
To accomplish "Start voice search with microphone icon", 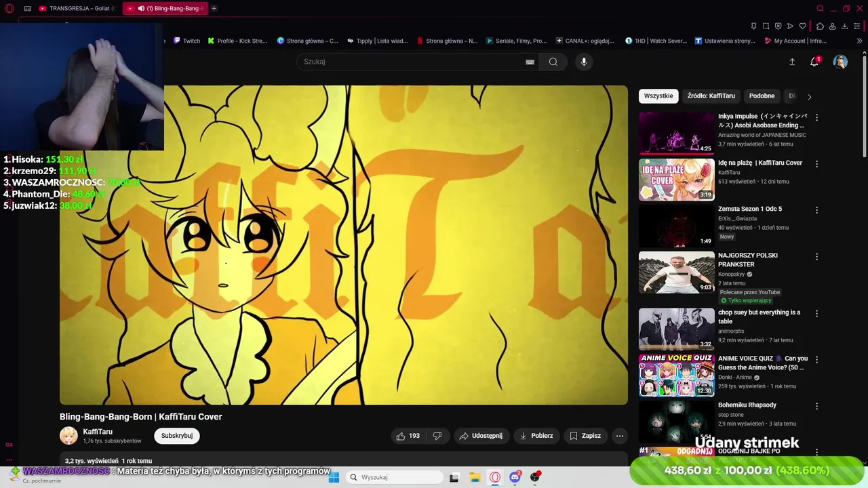I will (x=584, y=62).
